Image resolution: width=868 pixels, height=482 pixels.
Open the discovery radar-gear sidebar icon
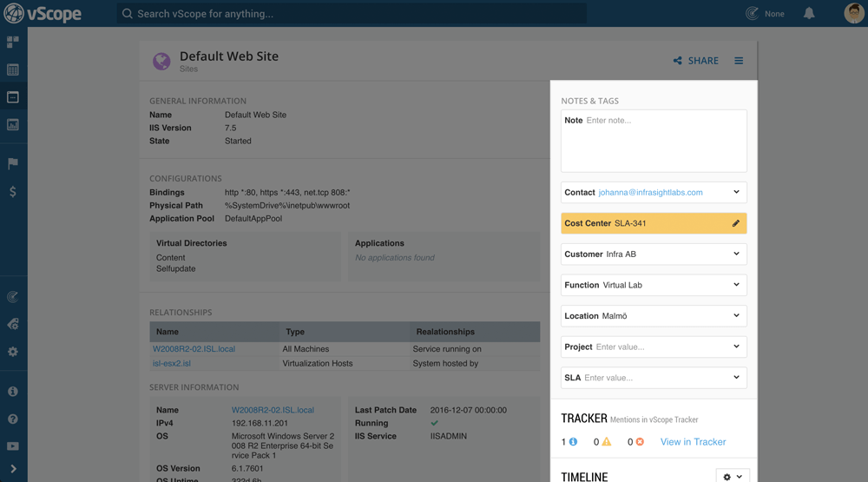point(13,324)
